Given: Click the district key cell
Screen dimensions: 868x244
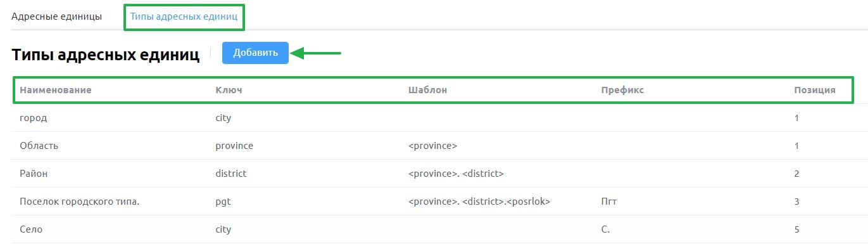Looking at the screenshot, I should (x=231, y=174).
